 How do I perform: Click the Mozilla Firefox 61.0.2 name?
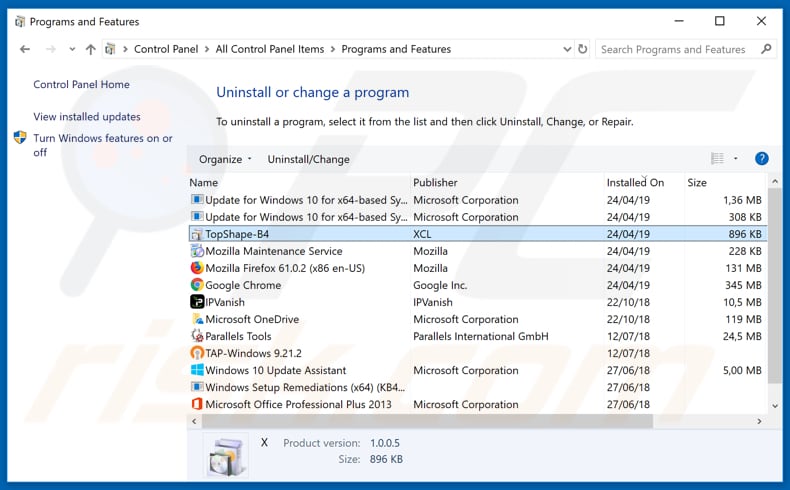tap(285, 268)
